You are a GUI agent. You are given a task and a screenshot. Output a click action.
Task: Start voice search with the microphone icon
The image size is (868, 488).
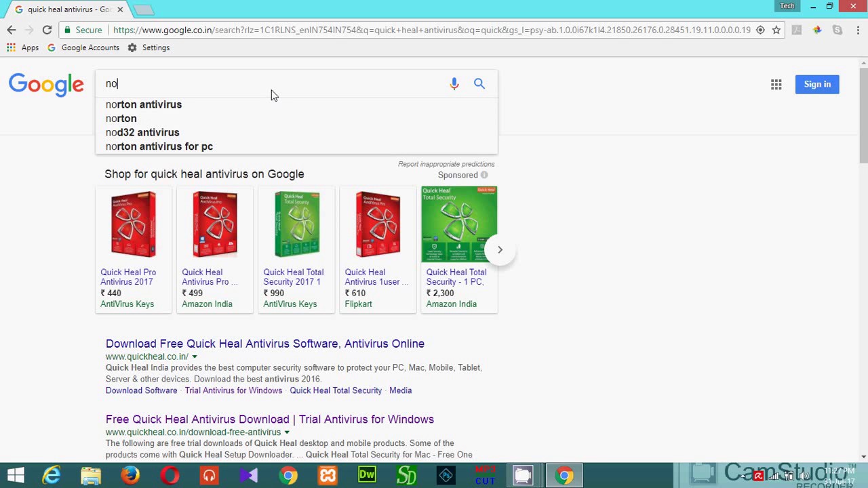tap(454, 83)
